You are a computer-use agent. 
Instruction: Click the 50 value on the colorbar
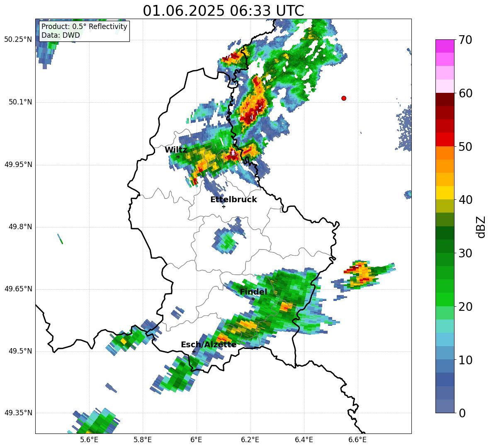pos(465,146)
